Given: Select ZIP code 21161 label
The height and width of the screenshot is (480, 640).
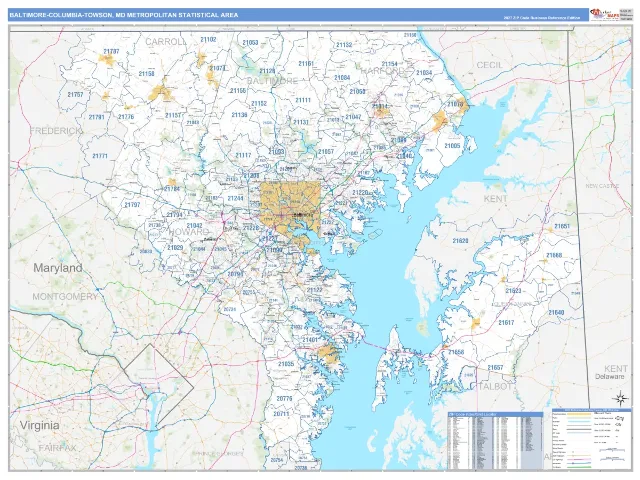Looking at the screenshot, I should point(306,64).
